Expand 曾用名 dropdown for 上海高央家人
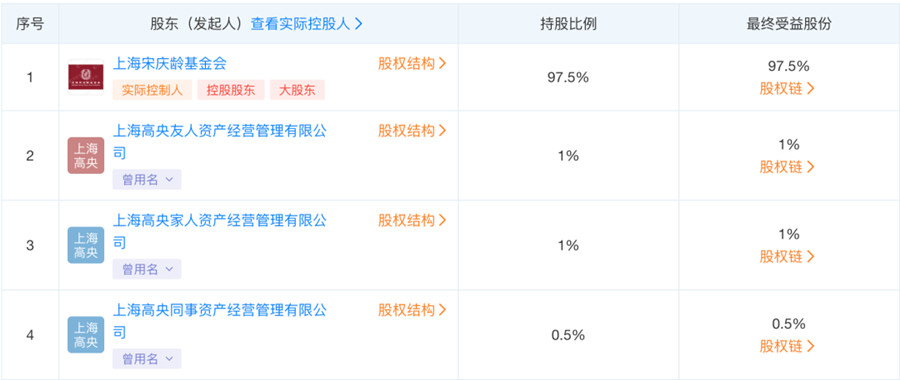The width and height of the screenshot is (900, 380). click(x=147, y=269)
